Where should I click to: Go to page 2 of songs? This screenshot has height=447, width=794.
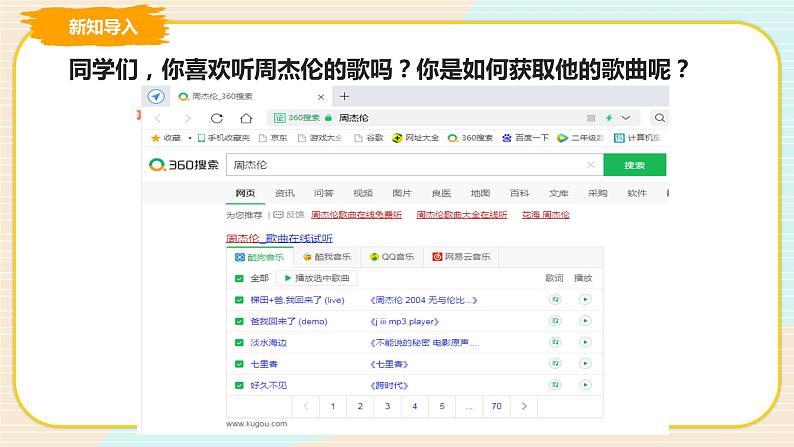coord(360,406)
